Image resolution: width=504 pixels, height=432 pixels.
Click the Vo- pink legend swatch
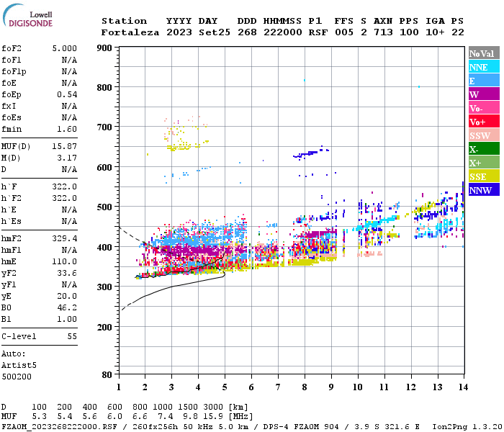click(483, 108)
